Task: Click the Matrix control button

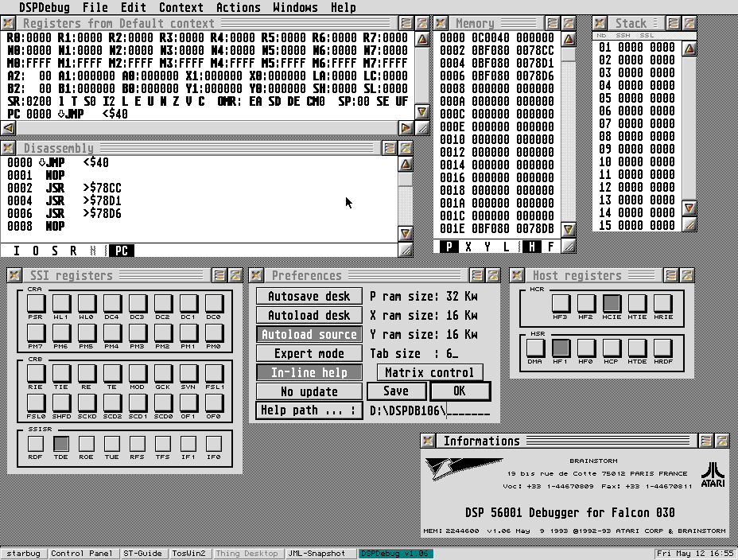Action: click(x=429, y=372)
